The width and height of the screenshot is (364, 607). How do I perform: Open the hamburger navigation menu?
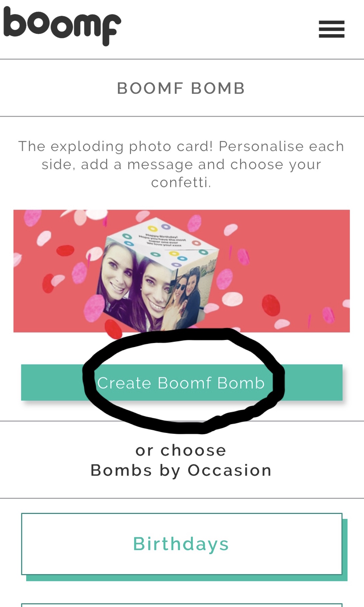tap(332, 29)
